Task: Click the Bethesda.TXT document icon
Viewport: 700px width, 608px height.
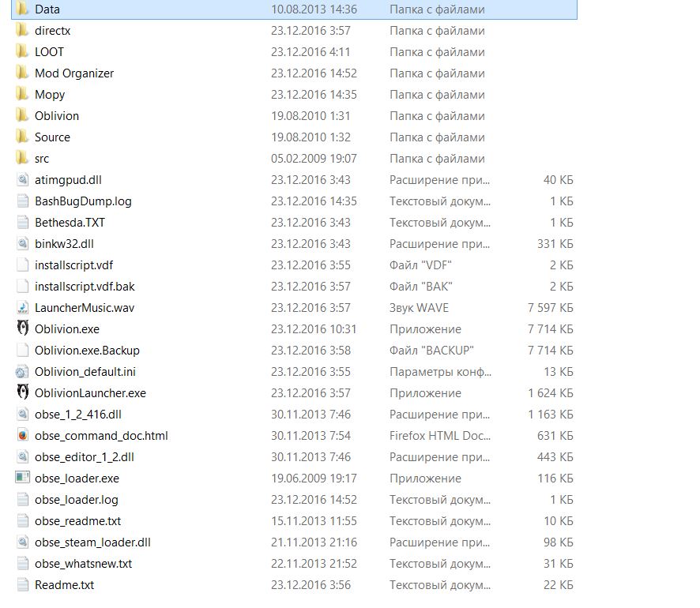Action: click(x=22, y=222)
